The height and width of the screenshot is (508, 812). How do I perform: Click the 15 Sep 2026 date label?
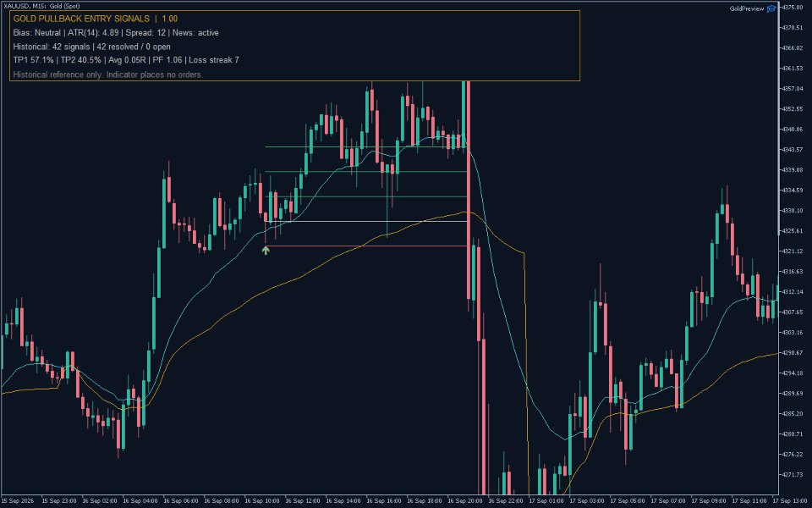(17, 501)
